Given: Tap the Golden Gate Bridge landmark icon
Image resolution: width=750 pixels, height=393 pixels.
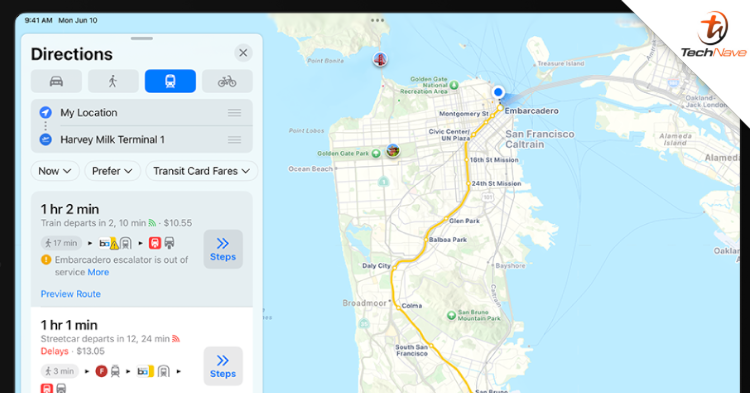Looking at the screenshot, I should coord(380,59).
